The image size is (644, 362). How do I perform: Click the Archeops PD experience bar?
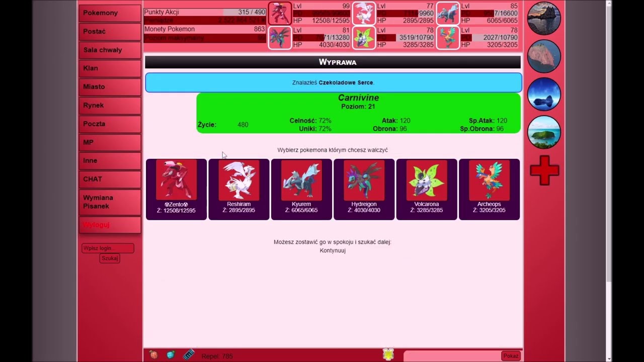(490, 37)
